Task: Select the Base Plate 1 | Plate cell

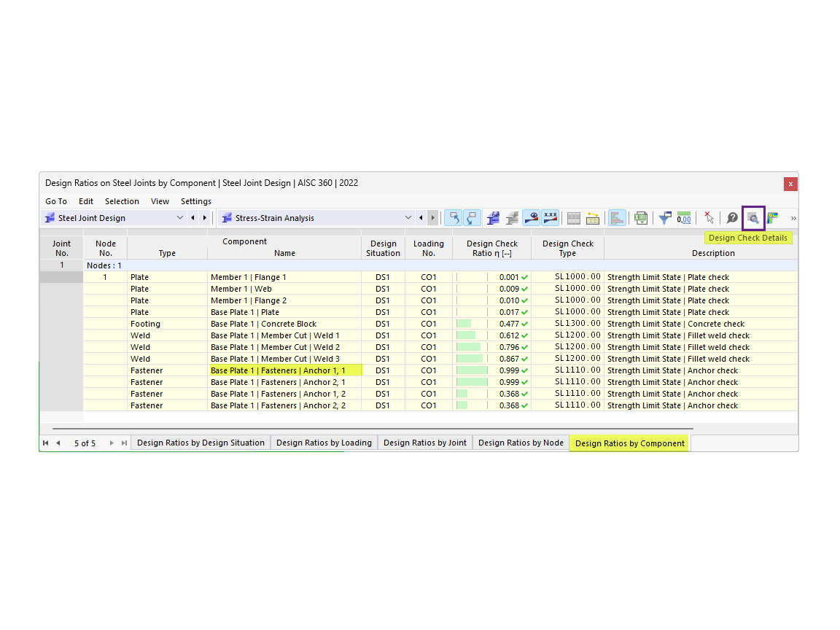Action: click(284, 312)
